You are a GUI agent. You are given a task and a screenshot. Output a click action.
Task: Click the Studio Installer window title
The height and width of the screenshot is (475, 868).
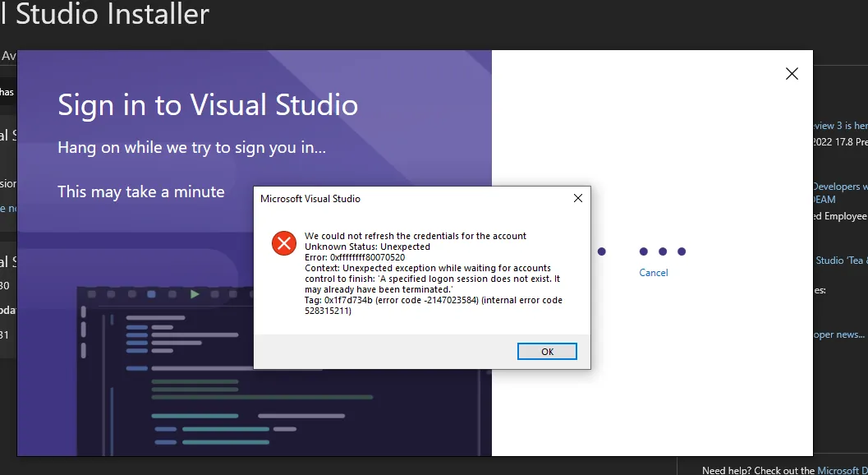click(x=104, y=13)
